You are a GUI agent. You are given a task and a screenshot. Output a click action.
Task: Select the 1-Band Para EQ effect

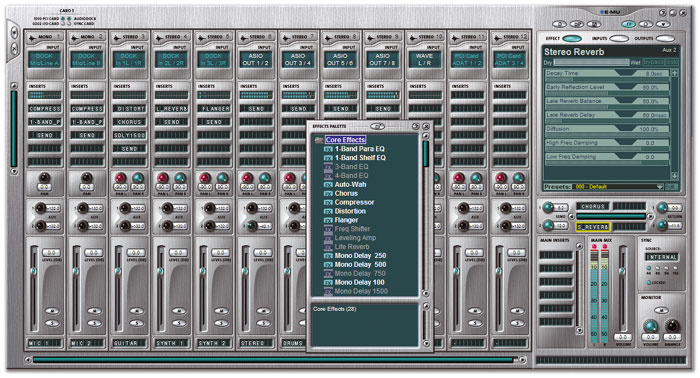[359, 149]
